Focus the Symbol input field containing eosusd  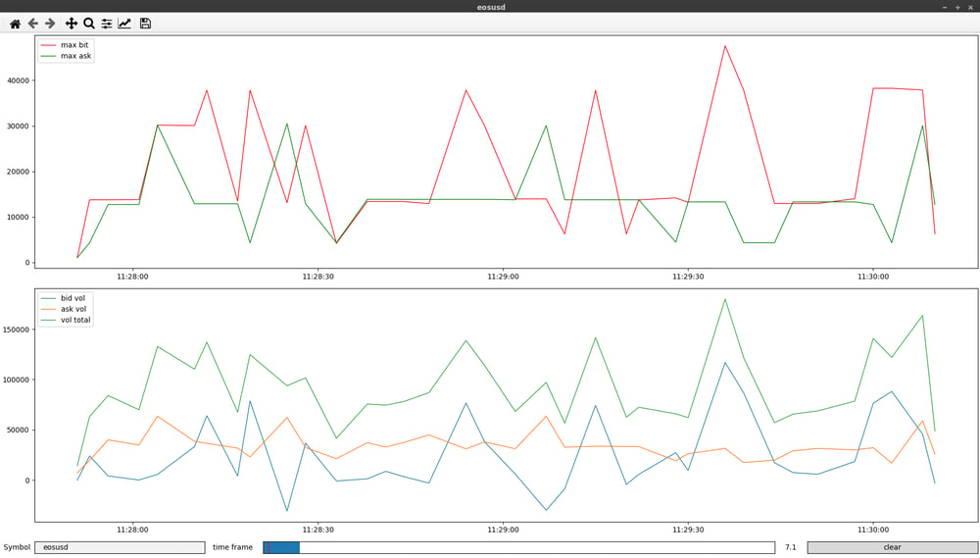120,547
